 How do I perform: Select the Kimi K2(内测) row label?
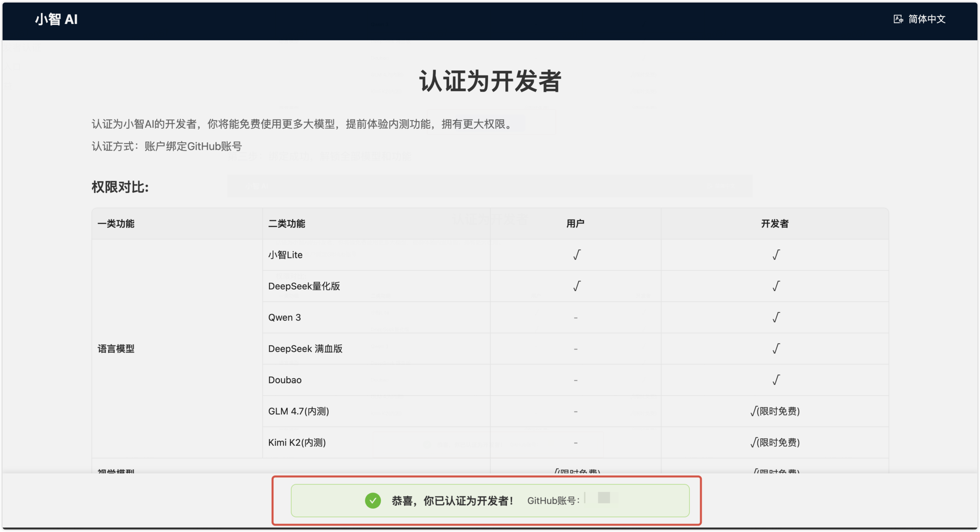tap(297, 442)
